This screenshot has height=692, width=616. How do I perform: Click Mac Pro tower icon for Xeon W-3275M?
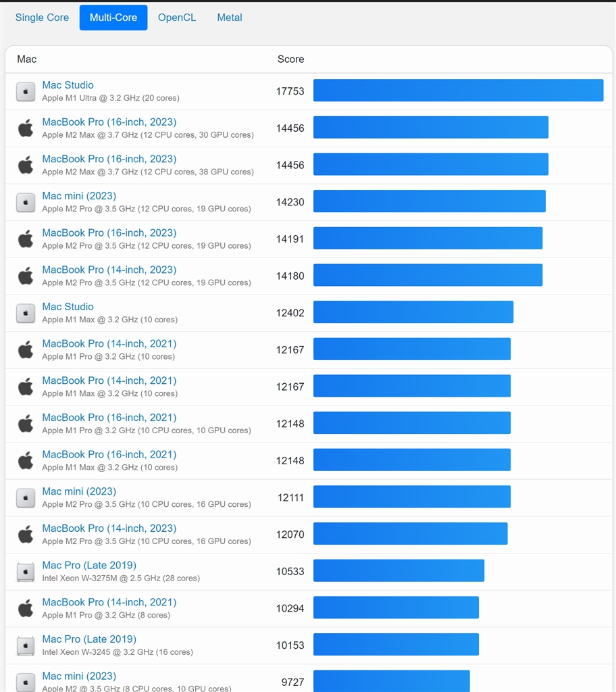[26, 572]
